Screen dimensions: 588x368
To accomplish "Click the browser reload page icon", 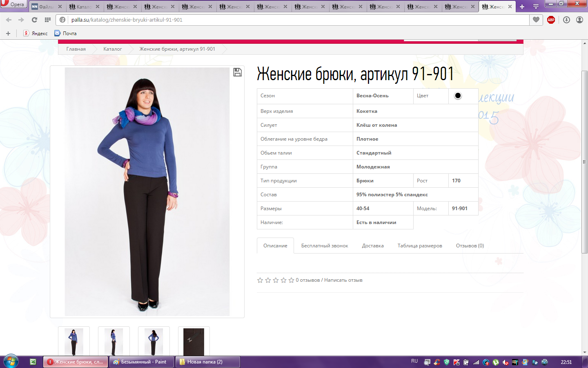I will pos(34,20).
